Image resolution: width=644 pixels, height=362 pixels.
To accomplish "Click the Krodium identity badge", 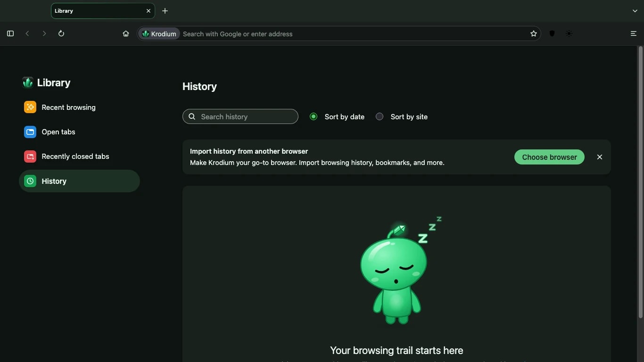I will 159,34.
